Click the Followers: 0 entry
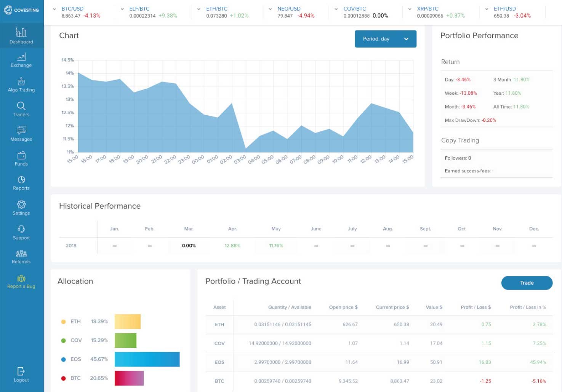Viewport: 562px width, 392px height. [x=458, y=158]
